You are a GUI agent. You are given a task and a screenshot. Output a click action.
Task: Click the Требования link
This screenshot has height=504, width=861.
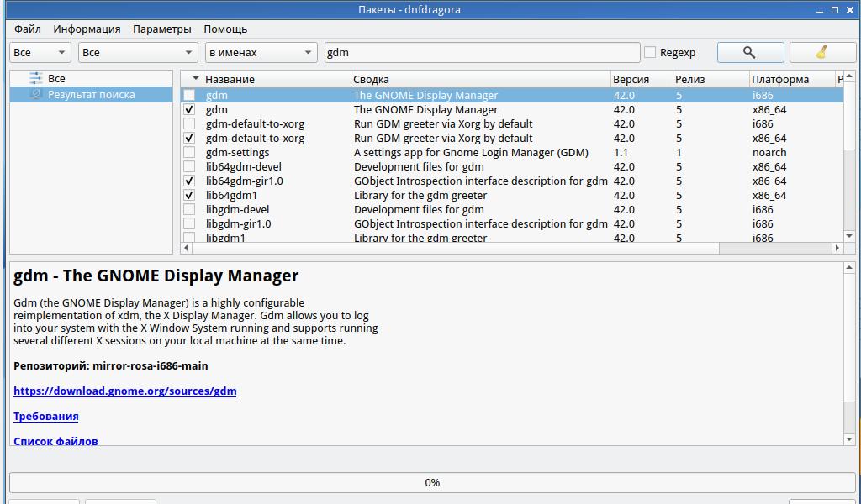tap(46, 417)
